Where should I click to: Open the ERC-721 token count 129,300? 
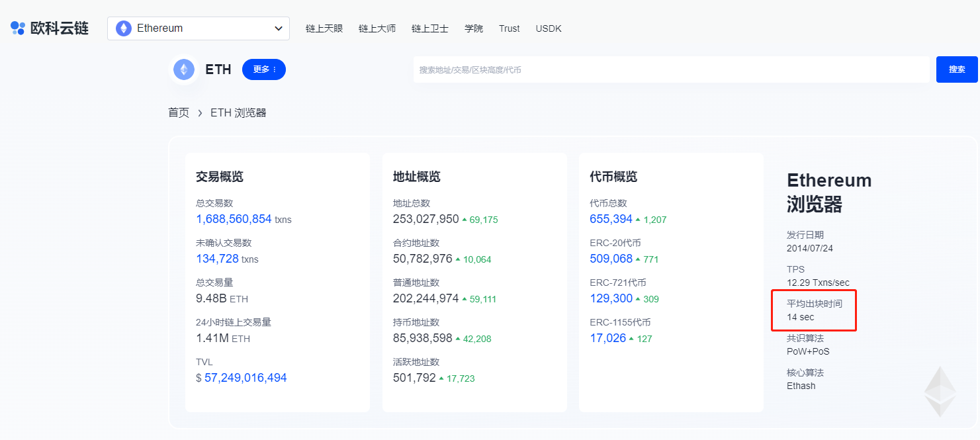click(611, 298)
